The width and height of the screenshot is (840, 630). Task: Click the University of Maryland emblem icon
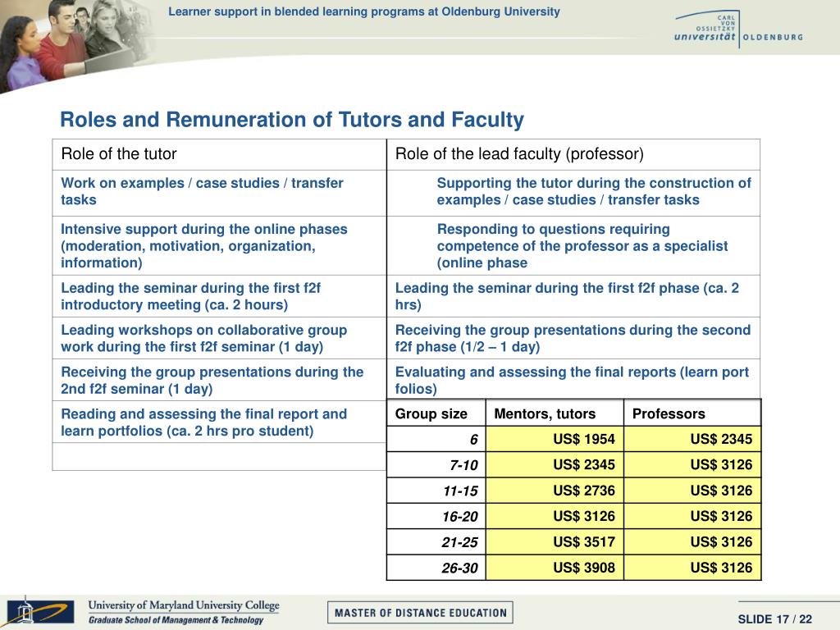41,611
